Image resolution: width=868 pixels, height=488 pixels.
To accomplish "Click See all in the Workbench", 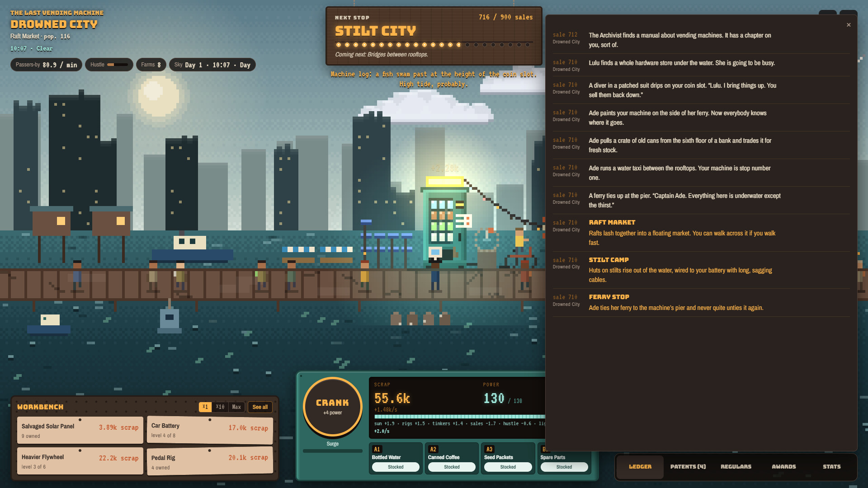I will click(x=260, y=407).
